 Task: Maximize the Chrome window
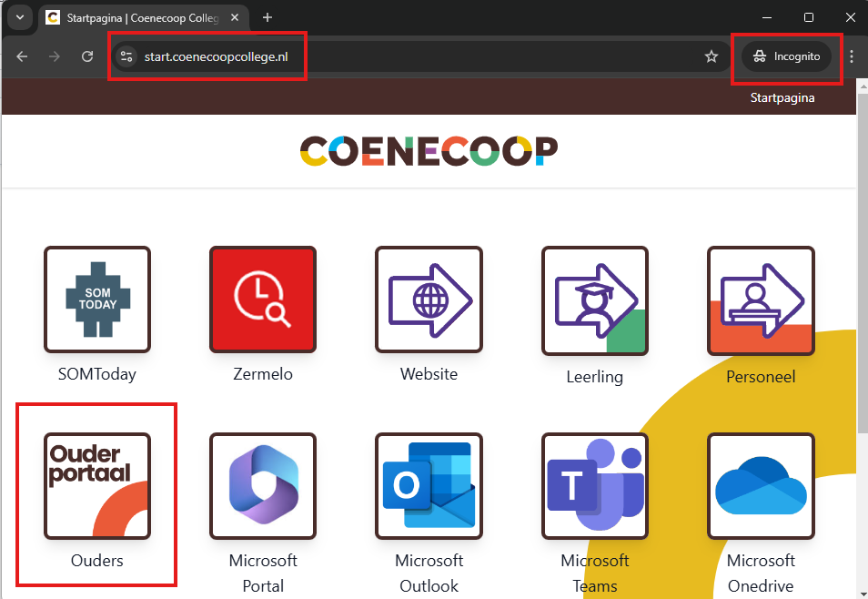(x=809, y=17)
